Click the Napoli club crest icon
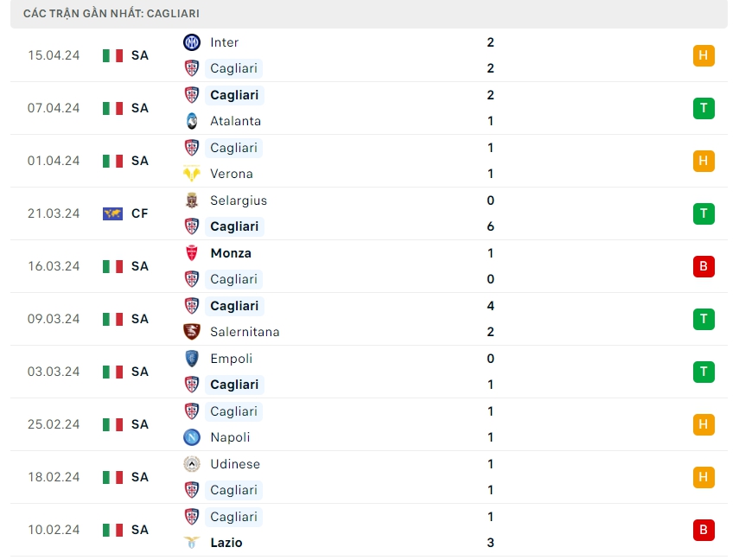 coord(192,437)
